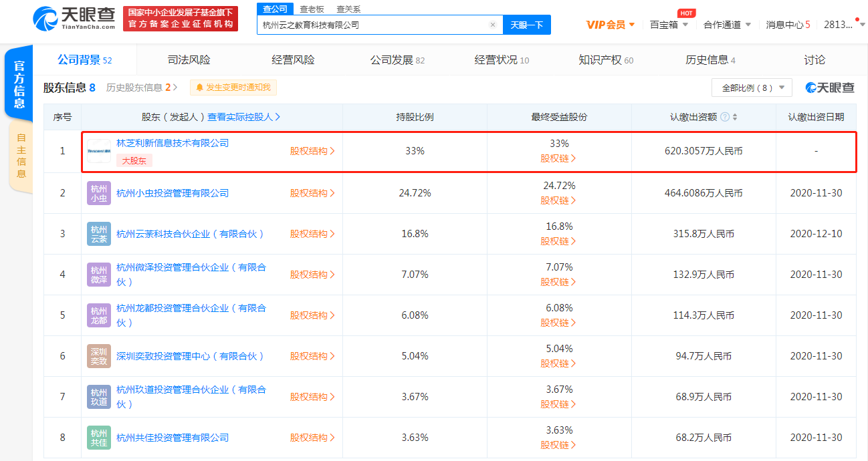
Task: Open the 全部比例(8) filter dropdown
Action: coord(752,88)
